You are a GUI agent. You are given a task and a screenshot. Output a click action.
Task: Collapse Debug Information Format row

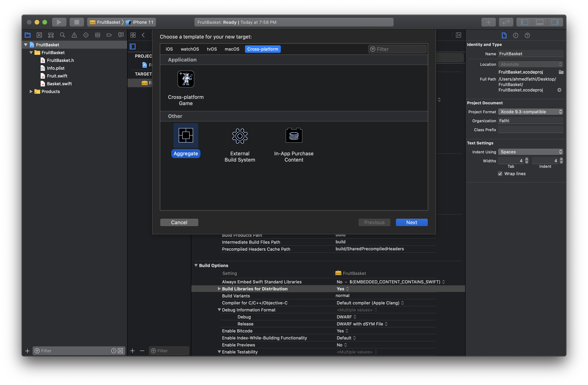pos(219,310)
